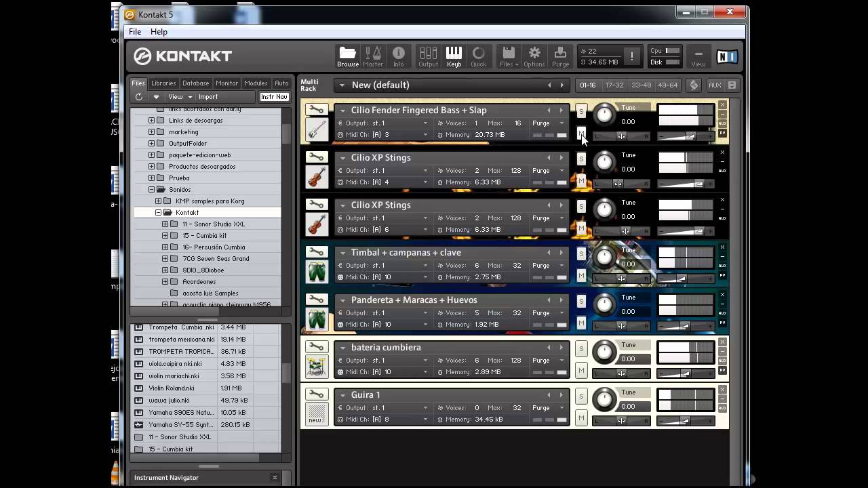Remove Cilio Fender Fingered Bass with X icon
This screenshot has height=488, width=868.
click(x=722, y=104)
